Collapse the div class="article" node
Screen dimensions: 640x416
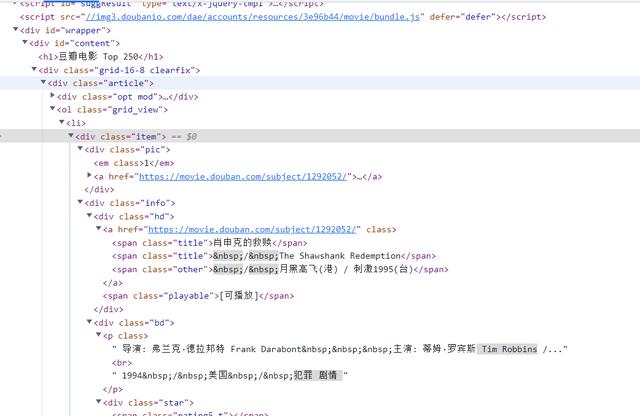43,82
